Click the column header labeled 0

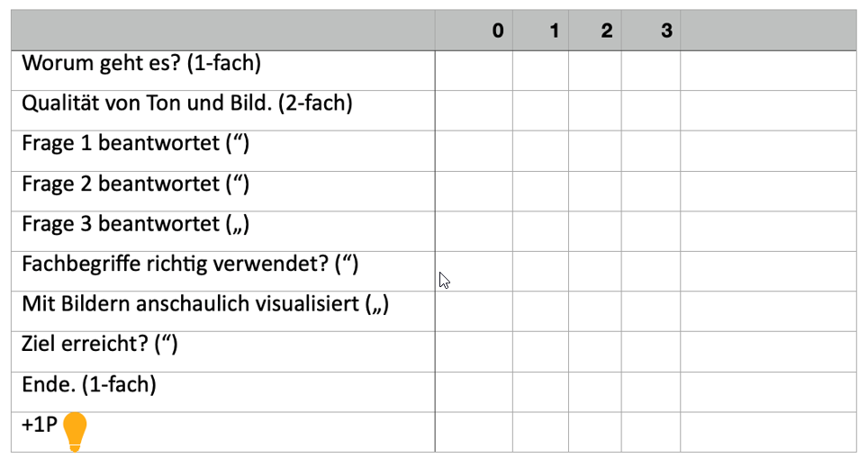click(x=497, y=31)
